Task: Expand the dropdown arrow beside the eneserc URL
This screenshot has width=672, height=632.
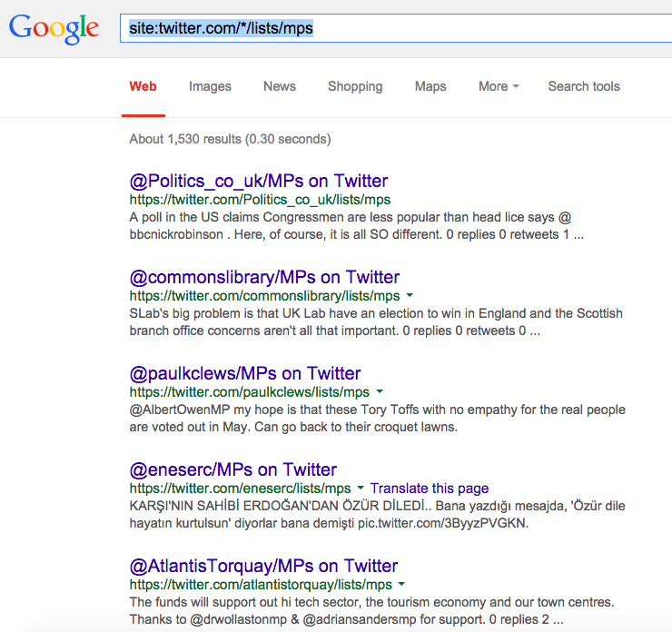Action: click(361, 488)
